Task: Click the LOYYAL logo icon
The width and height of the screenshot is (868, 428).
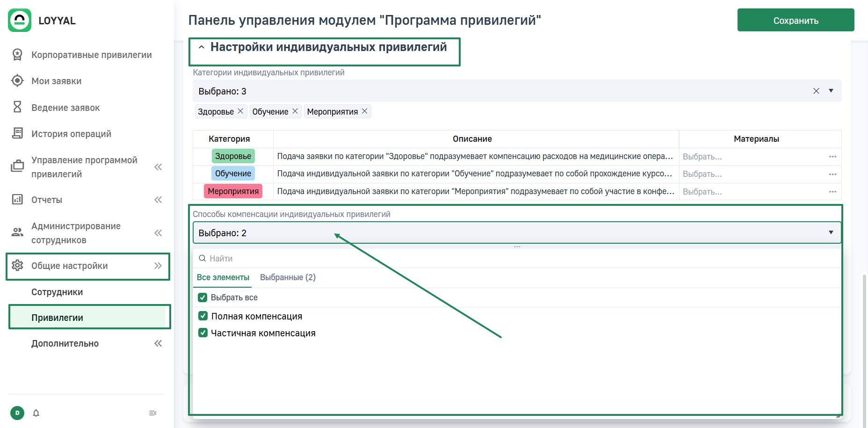Action: click(x=20, y=20)
